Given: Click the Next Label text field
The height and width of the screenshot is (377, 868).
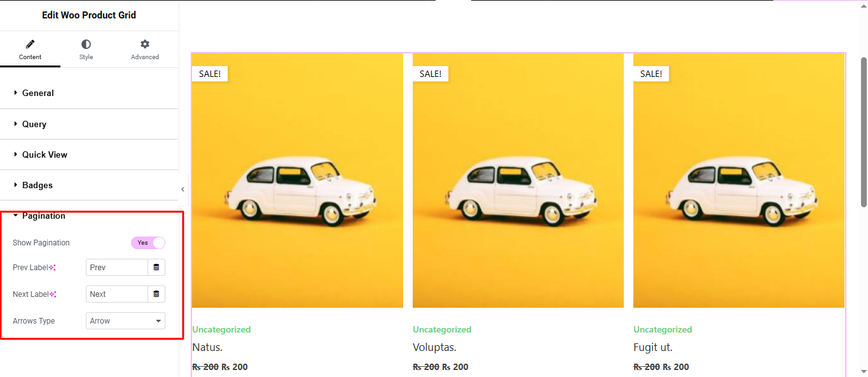Looking at the screenshot, I should (x=117, y=294).
